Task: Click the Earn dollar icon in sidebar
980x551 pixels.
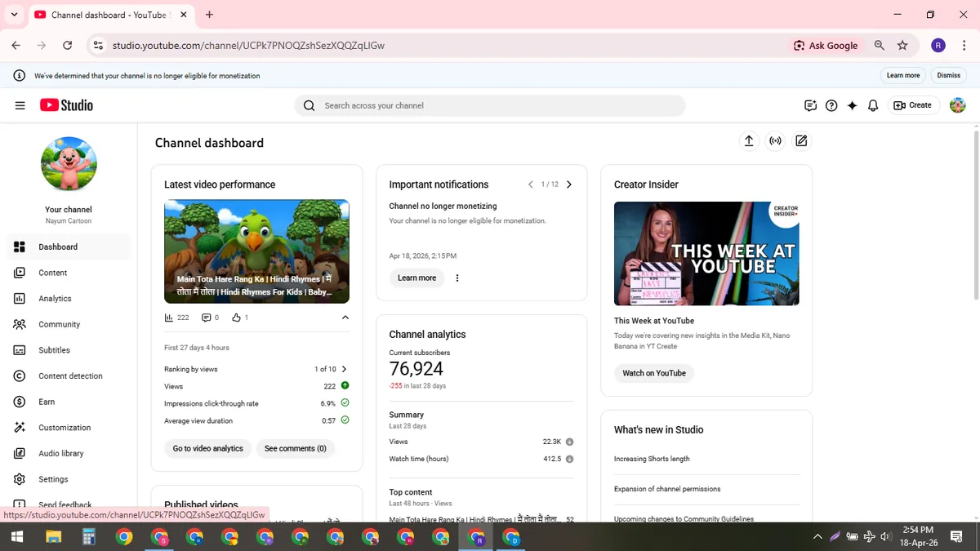Action: tap(20, 402)
